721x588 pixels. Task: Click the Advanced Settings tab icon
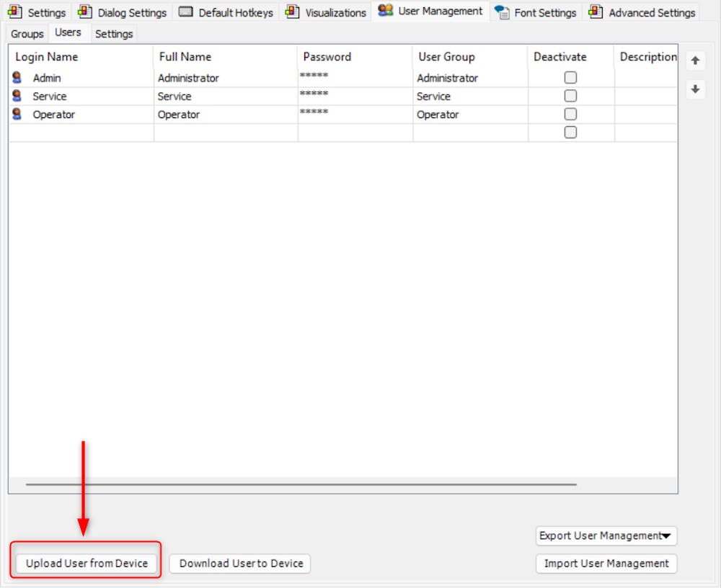point(596,12)
